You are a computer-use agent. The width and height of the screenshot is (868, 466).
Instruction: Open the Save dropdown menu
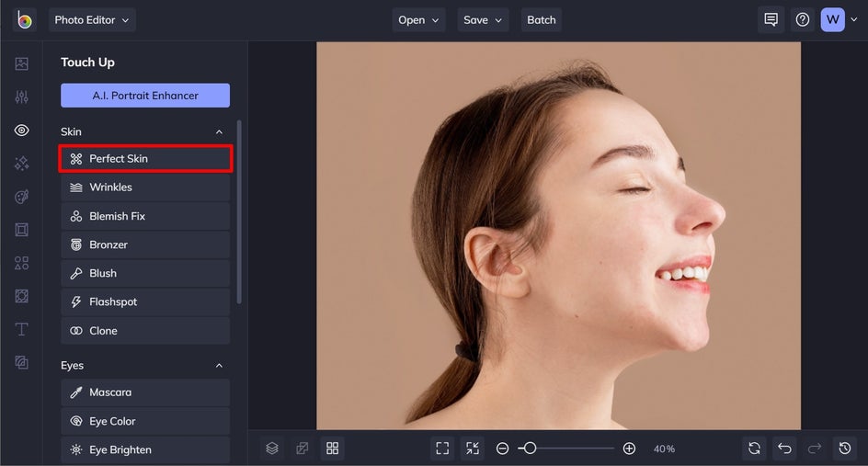click(x=483, y=20)
